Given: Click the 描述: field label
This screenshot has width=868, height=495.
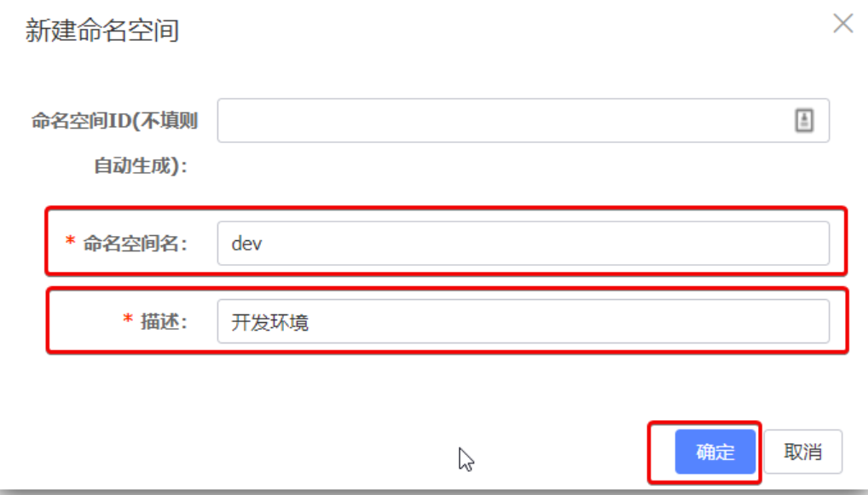Looking at the screenshot, I should [164, 321].
